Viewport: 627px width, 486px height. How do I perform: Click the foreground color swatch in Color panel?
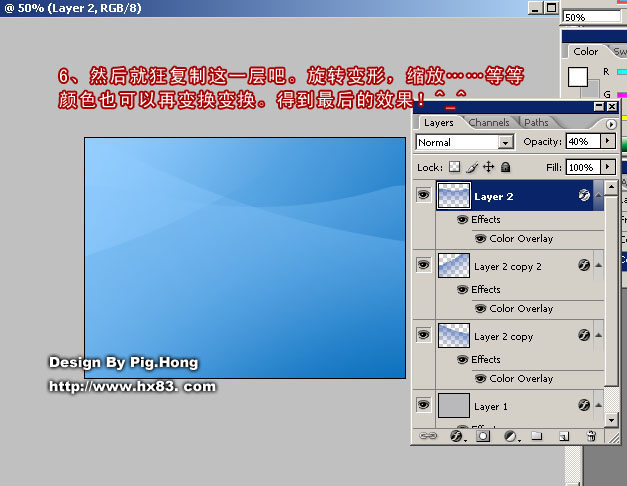[577, 76]
